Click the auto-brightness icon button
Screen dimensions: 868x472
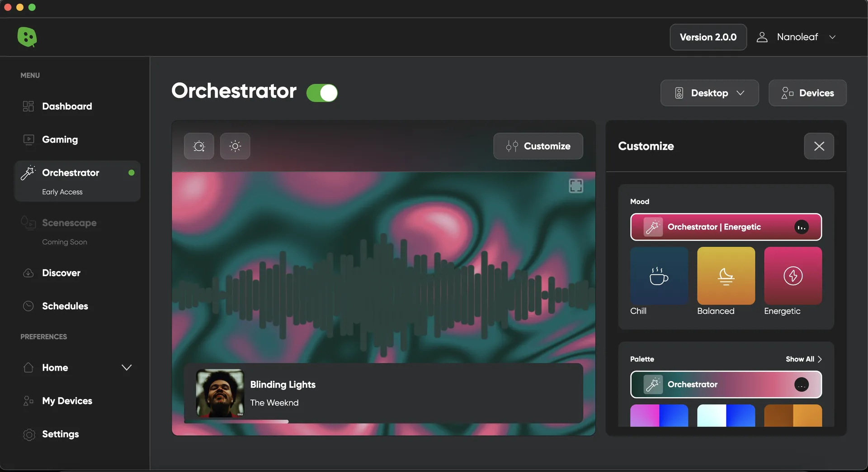(x=199, y=146)
